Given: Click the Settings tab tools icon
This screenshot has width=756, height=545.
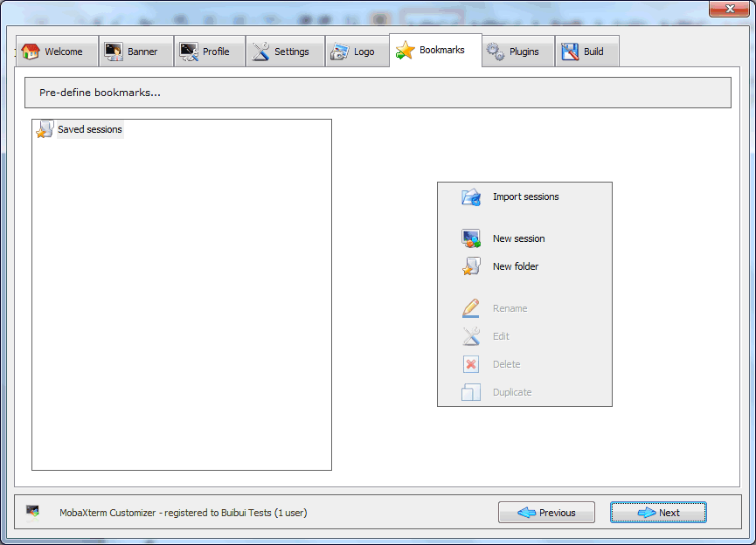Looking at the screenshot, I should [x=260, y=52].
